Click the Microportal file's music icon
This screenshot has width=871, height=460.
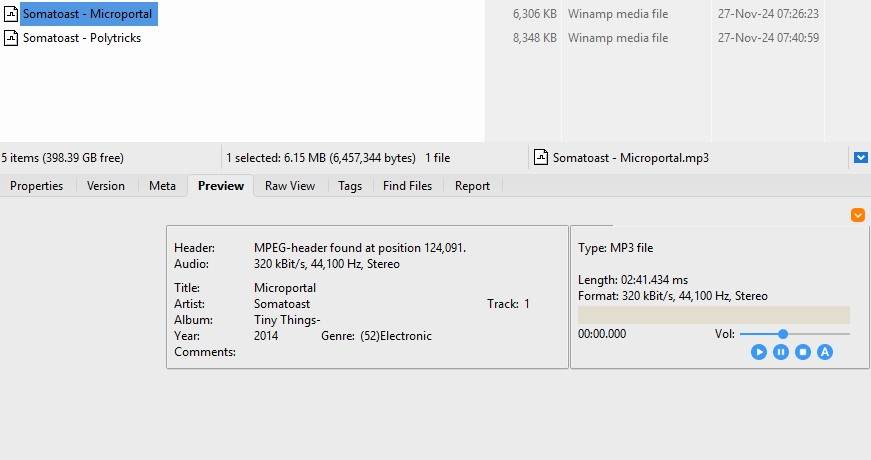(11, 14)
